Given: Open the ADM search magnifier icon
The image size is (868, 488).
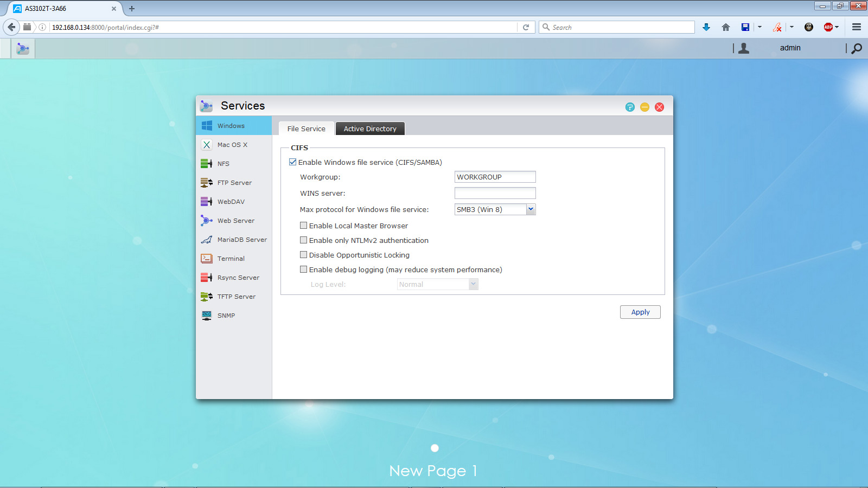Looking at the screenshot, I should tap(857, 48).
